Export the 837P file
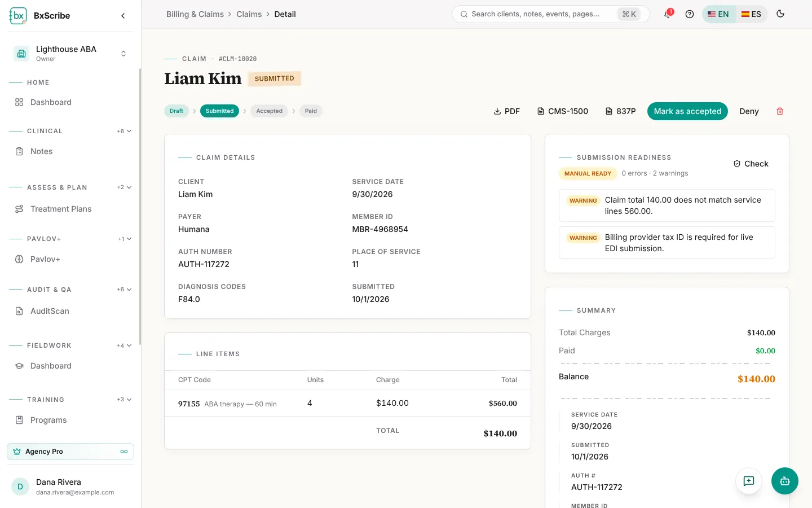The image size is (812, 508). pyautogui.click(x=620, y=111)
